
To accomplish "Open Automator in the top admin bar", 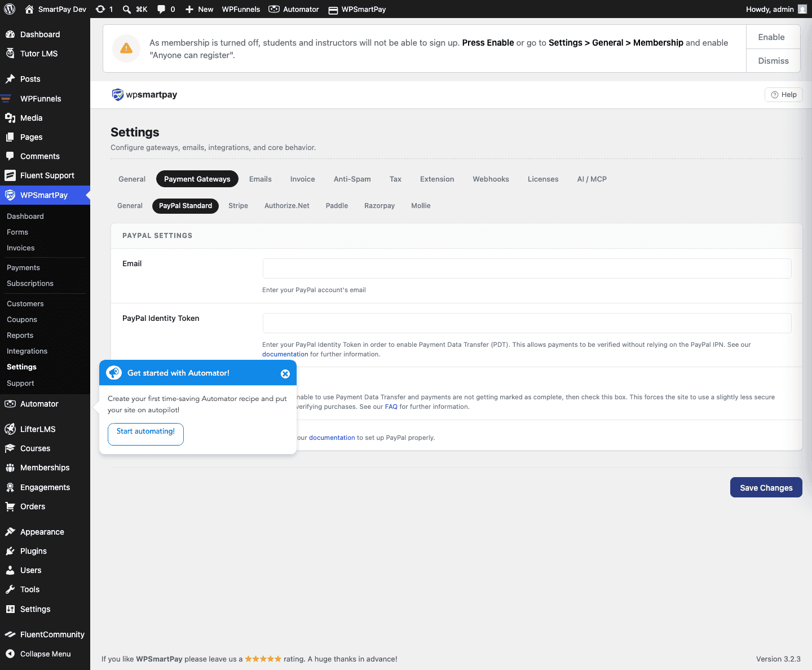I will [293, 9].
